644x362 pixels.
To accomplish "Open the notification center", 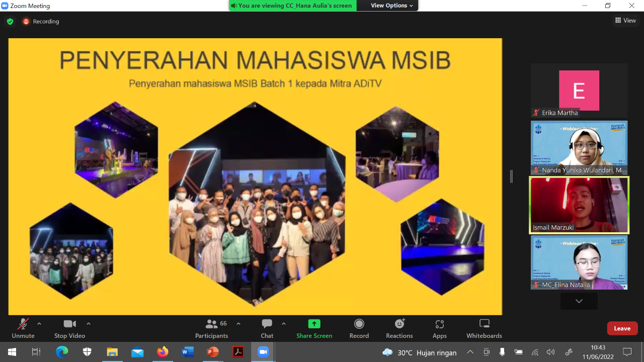I will coord(627,352).
